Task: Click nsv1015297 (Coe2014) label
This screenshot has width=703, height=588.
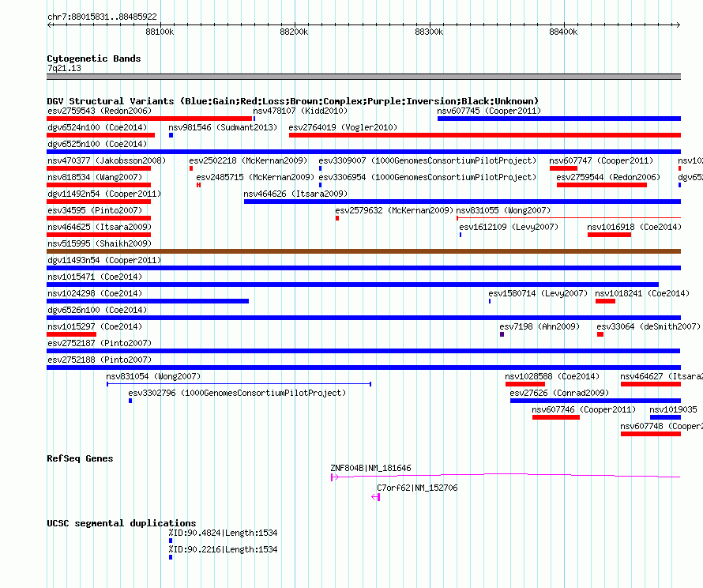Action: pyautogui.click(x=95, y=326)
